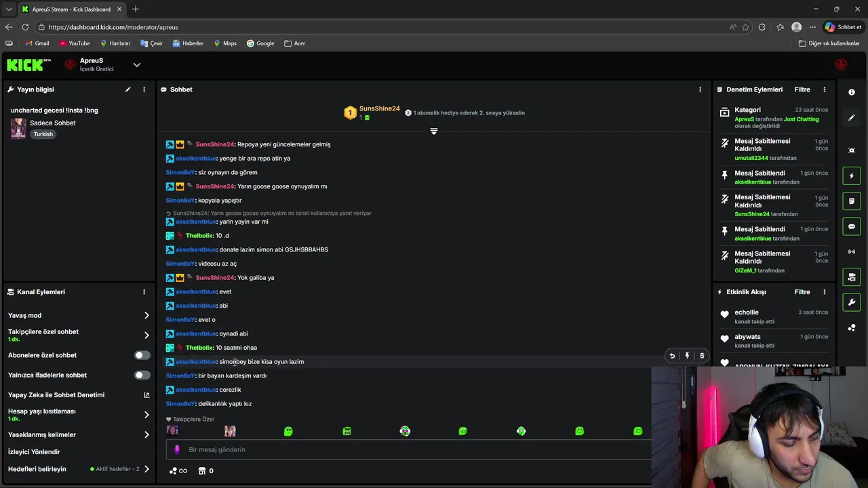The height and width of the screenshot is (488, 868).
Task: Click the screen capture icon in right sidebar
Action: [x=852, y=150]
